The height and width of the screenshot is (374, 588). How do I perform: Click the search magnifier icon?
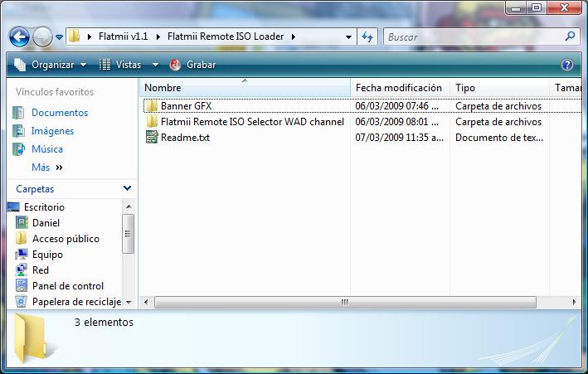click(570, 36)
